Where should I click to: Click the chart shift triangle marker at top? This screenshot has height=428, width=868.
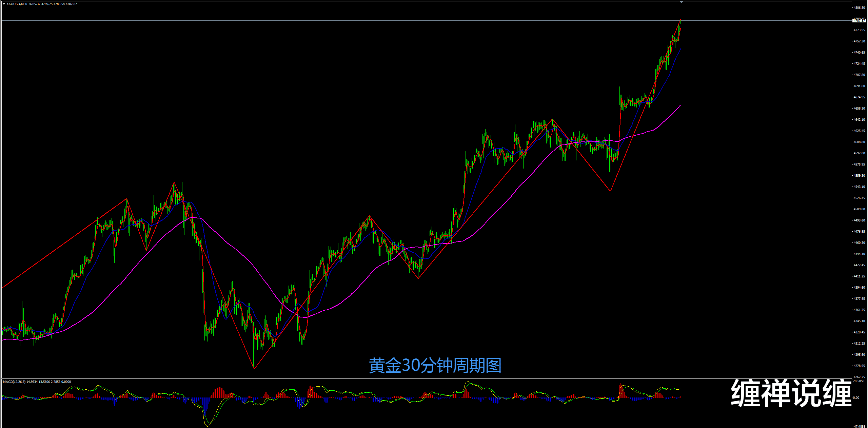tap(681, 2)
